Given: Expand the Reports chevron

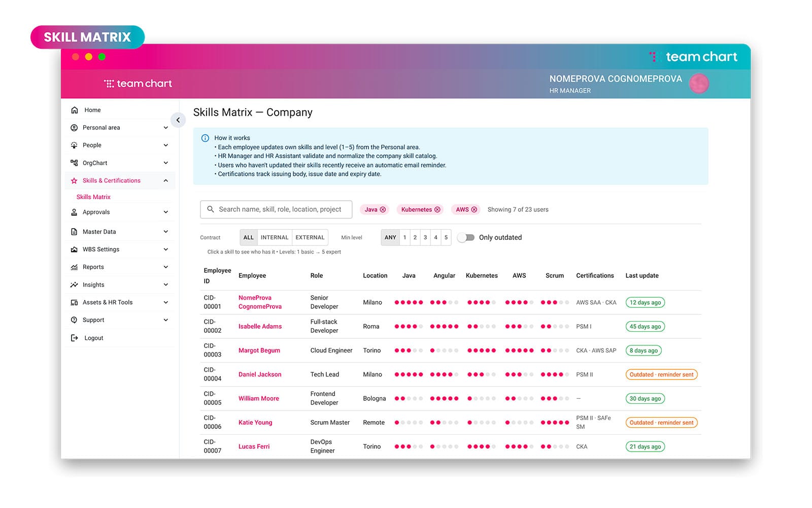Looking at the screenshot, I should (165, 267).
